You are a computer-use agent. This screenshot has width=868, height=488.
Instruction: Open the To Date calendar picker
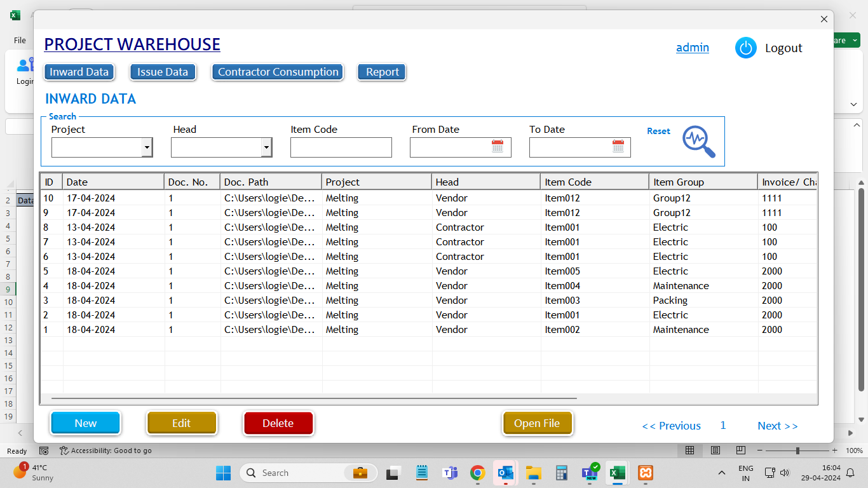point(618,147)
